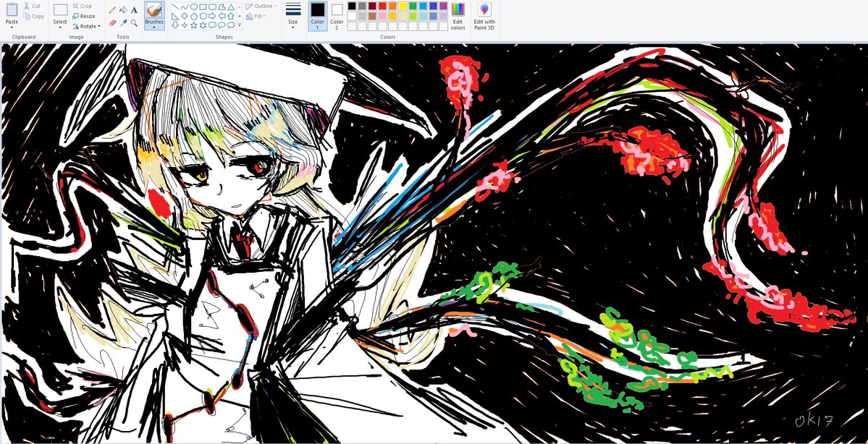Pick the Oval shape
The width and height of the screenshot is (868, 444).
[194, 7]
